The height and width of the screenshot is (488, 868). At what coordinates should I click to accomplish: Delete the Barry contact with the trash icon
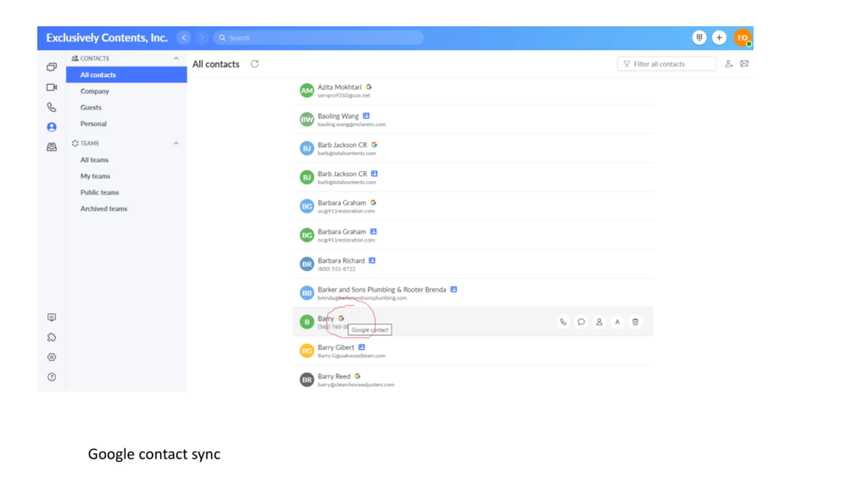pos(635,322)
